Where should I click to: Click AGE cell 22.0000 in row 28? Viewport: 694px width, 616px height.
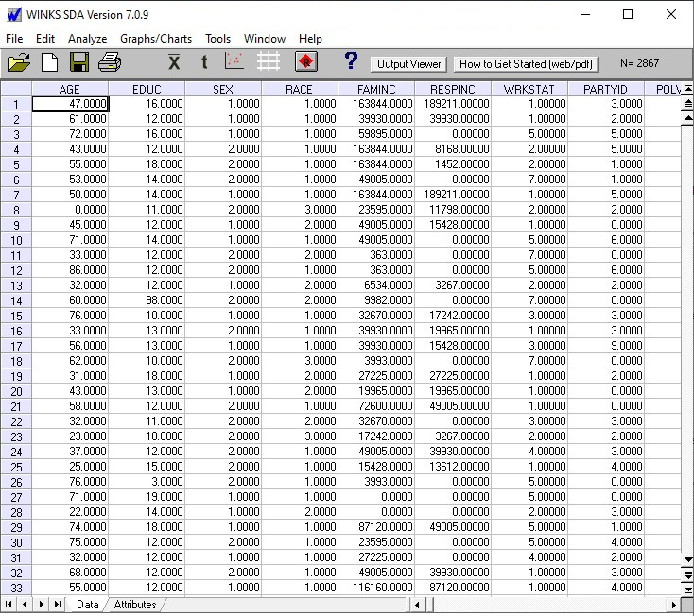[x=70, y=512]
